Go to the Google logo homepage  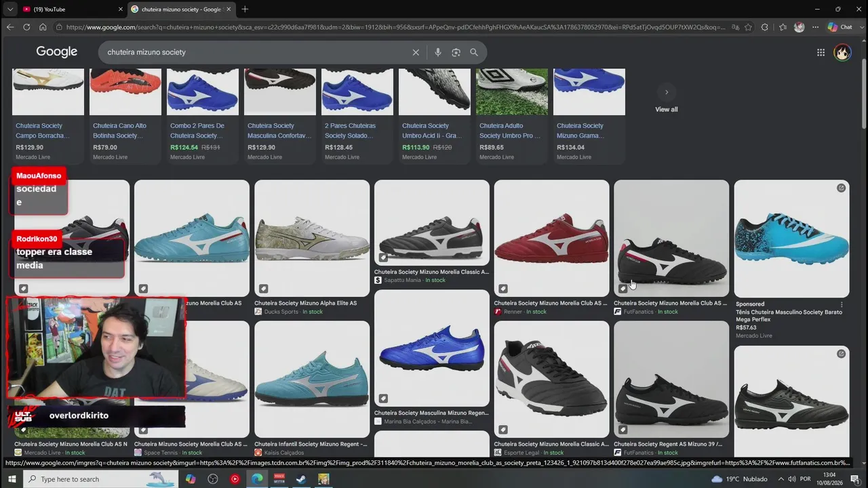[57, 52]
